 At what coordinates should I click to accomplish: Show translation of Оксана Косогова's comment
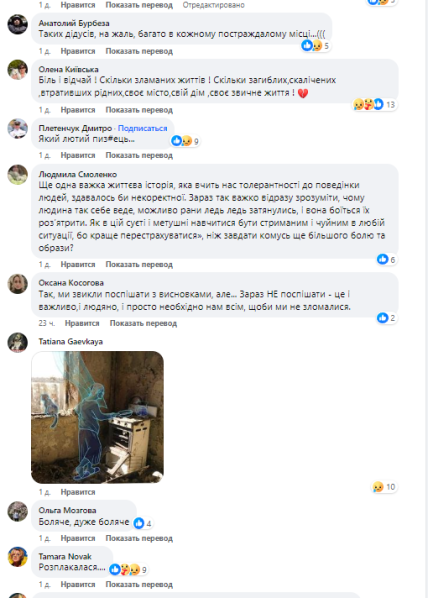(143, 323)
